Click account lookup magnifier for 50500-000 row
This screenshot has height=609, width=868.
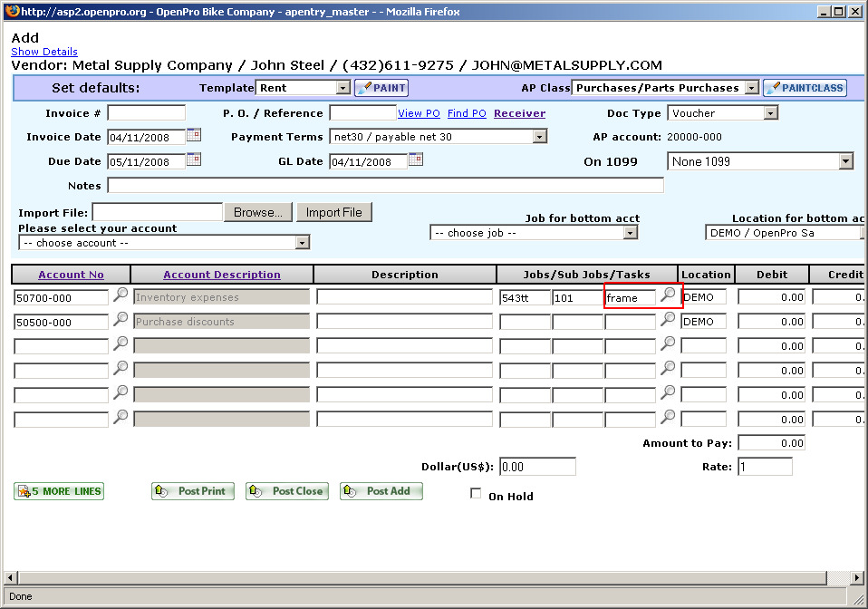(121, 320)
